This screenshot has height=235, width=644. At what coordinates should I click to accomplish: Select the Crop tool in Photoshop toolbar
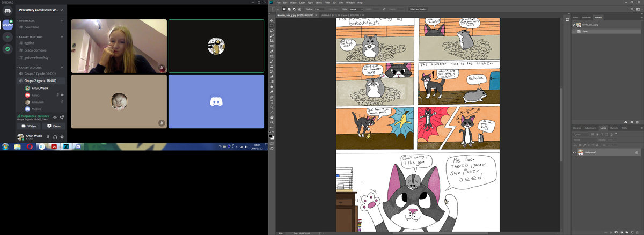[x=272, y=41]
